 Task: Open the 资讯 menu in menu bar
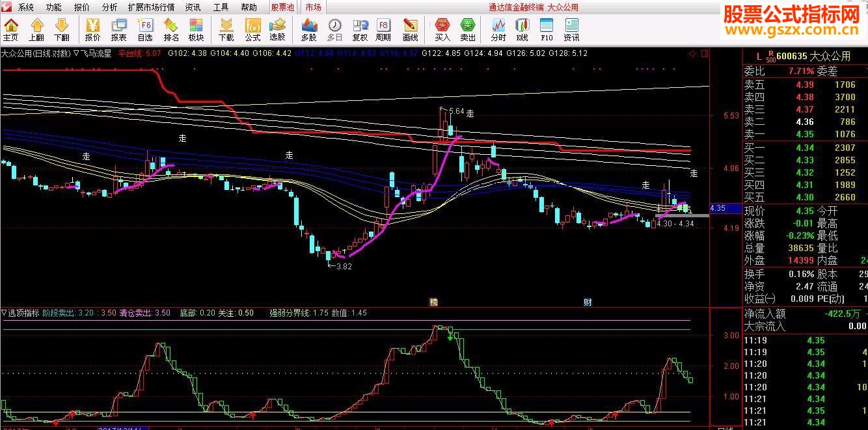coord(193,7)
